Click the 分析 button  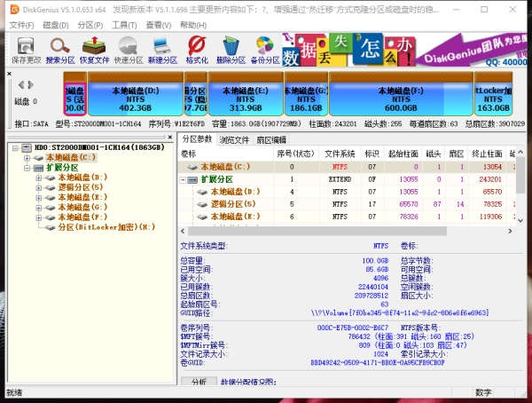point(199,382)
